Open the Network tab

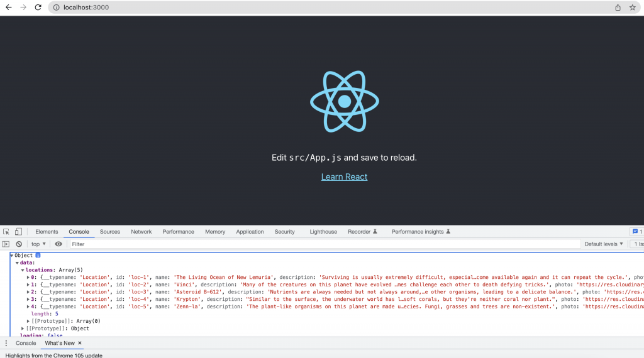[x=142, y=232]
